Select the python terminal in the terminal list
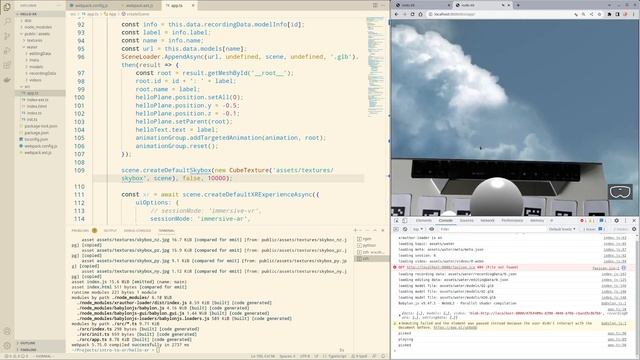Screen dimensions: 640x360 (369, 245)
